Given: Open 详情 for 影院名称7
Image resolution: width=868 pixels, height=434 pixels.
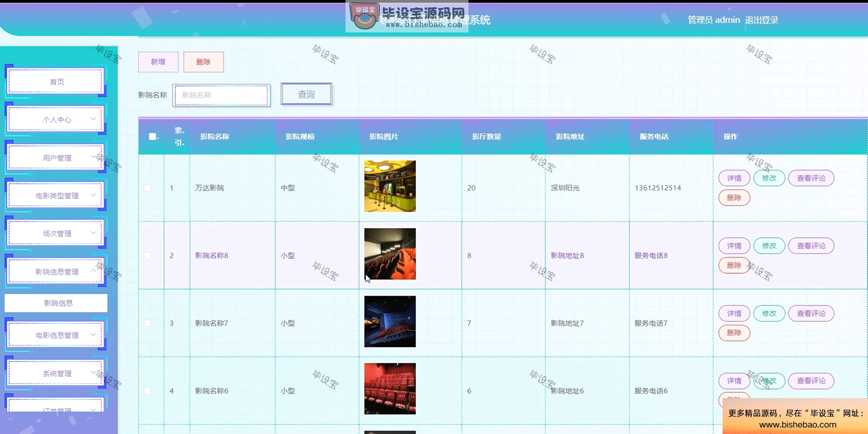Looking at the screenshot, I should (734, 313).
